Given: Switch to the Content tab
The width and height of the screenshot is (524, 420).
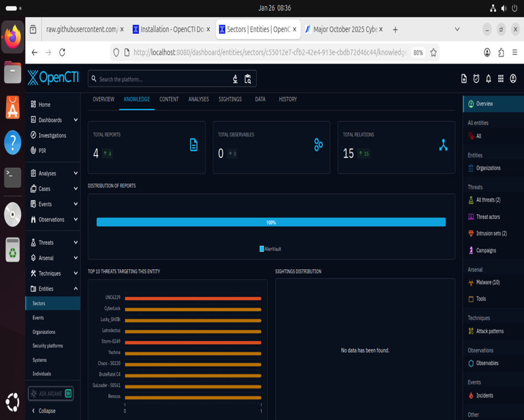Looking at the screenshot, I should 169,99.
